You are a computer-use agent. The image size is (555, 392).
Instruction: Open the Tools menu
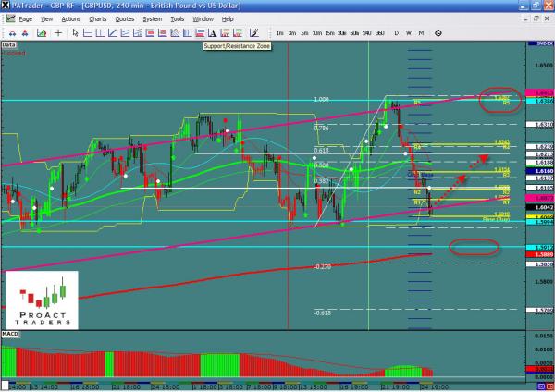[178, 19]
